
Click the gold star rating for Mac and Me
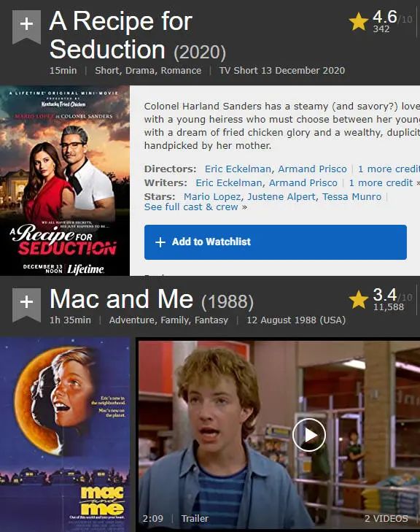coord(358,300)
